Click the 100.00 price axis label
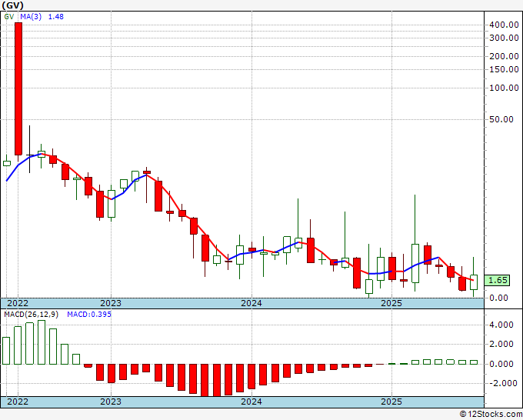 (504, 88)
